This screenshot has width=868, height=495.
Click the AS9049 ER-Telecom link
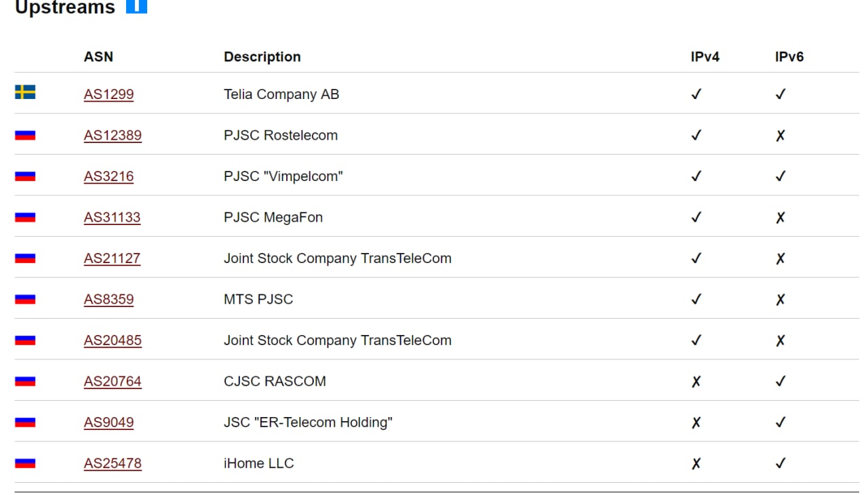(x=108, y=422)
